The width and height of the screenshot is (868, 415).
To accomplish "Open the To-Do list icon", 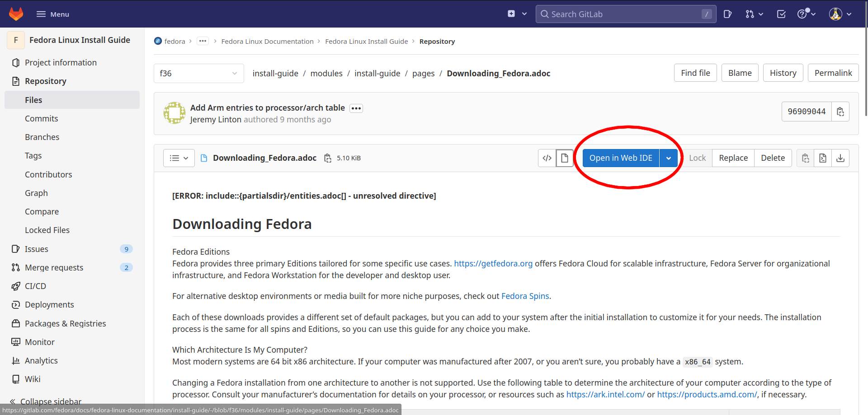I will pos(781,14).
